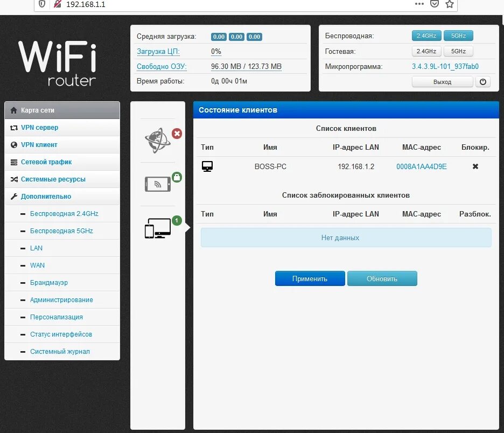Open the Брандмауэр settings page
The image size is (504, 433).
[62, 283]
